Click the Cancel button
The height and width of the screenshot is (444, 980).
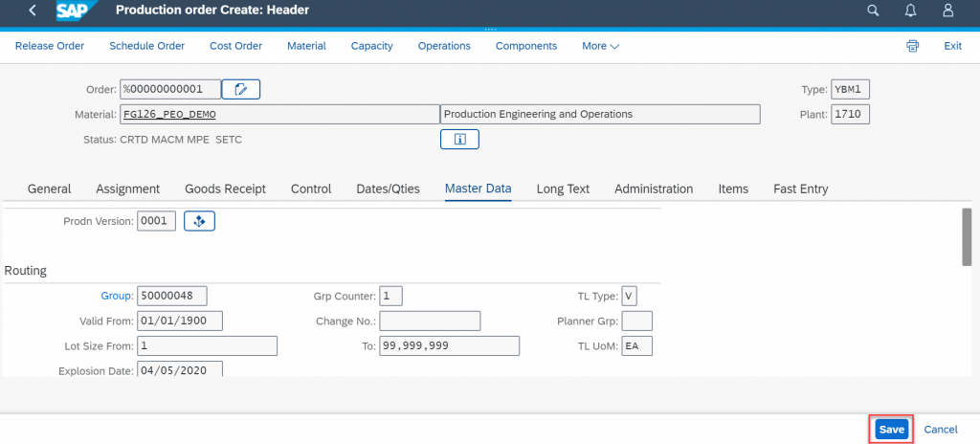[x=941, y=430]
